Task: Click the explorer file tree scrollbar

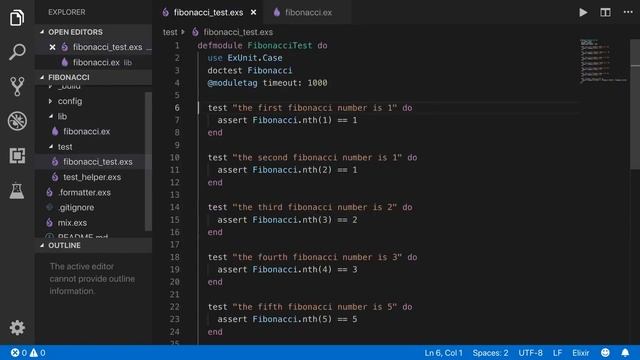Action: [148, 161]
